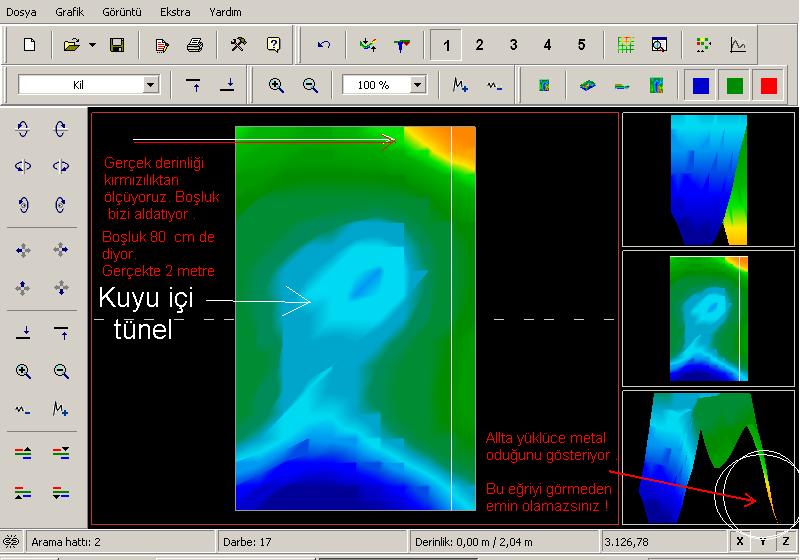Select the small top-view graphic icon in toolbar
This screenshot has width=800, height=560.
pyautogui.click(x=544, y=85)
